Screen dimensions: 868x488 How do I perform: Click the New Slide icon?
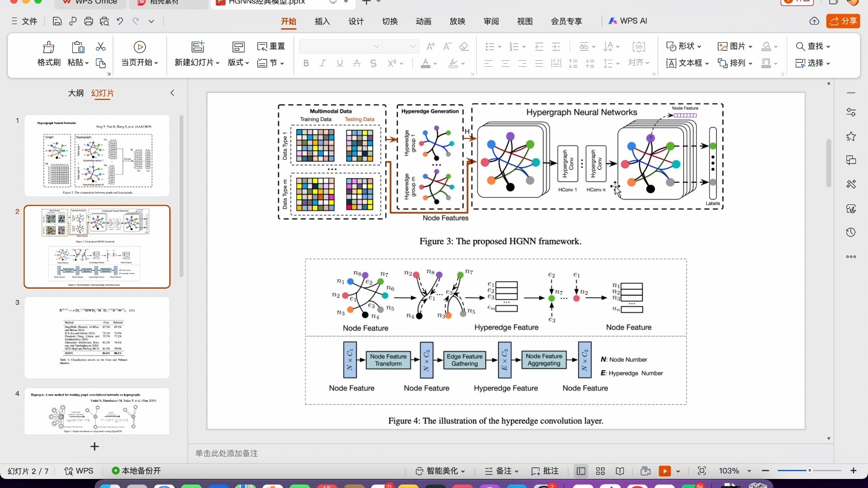pyautogui.click(x=198, y=47)
